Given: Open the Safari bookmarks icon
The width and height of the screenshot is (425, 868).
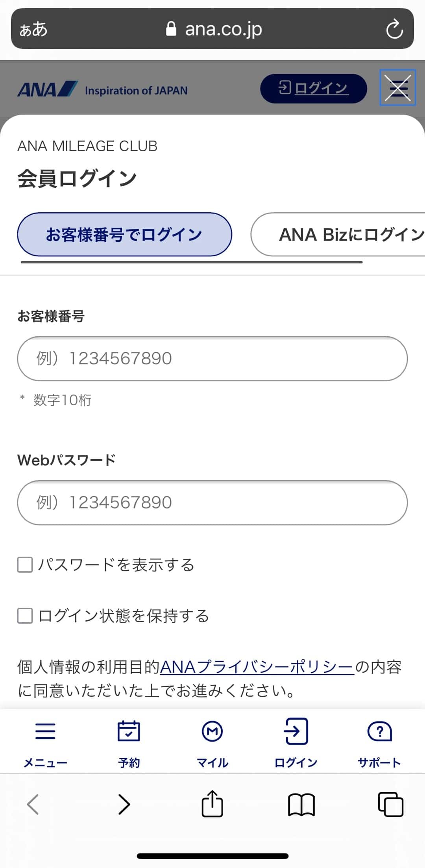Looking at the screenshot, I should pyautogui.click(x=301, y=804).
